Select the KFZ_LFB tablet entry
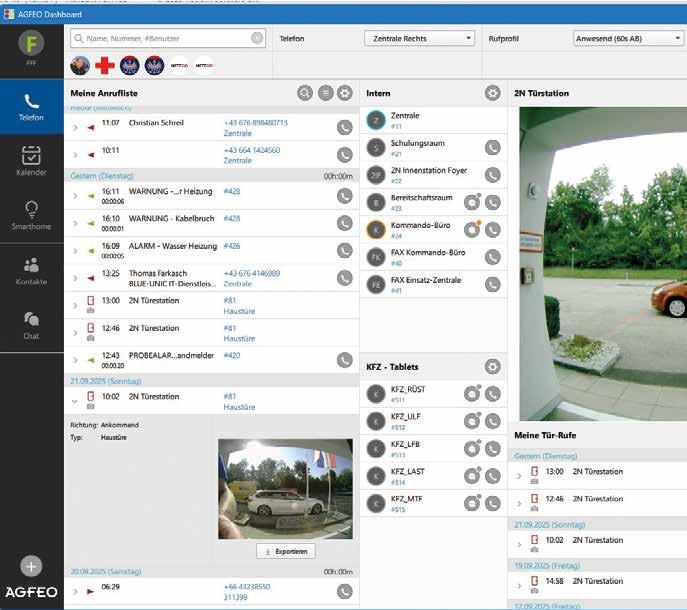This screenshot has width=687, height=610. (x=433, y=449)
